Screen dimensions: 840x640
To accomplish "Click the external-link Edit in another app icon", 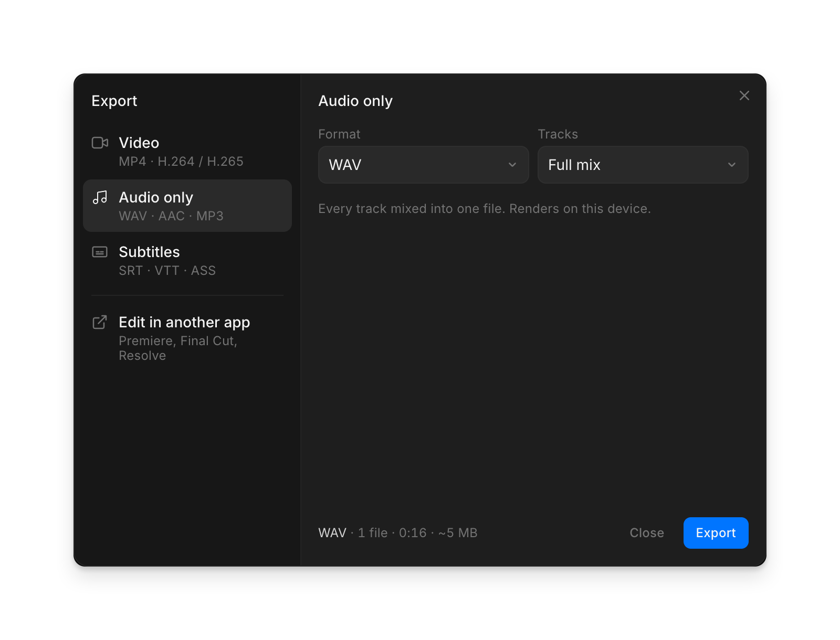I will tap(100, 322).
